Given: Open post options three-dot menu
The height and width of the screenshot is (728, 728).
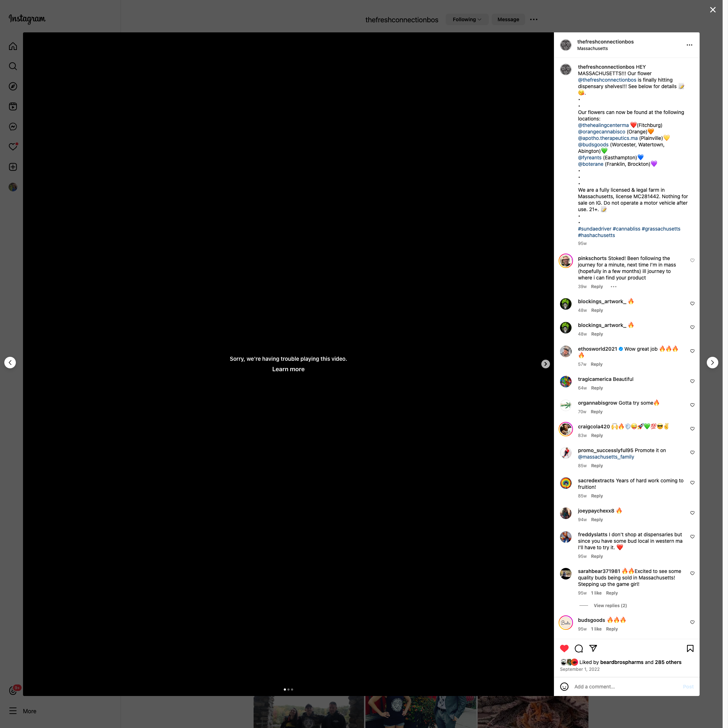Looking at the screenshot, I should [689, 45].
